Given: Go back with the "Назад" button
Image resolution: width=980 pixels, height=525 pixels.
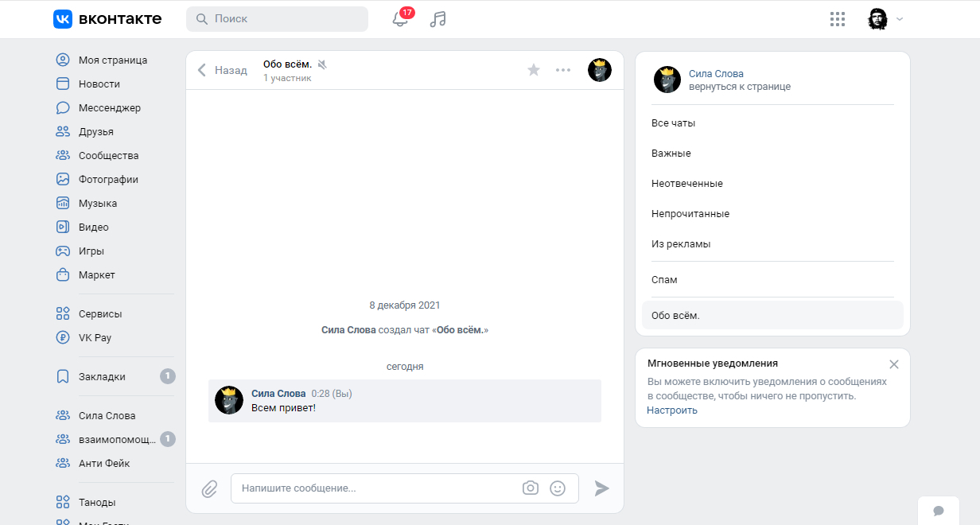Looking at the screenshot, I should pos(222,70).
